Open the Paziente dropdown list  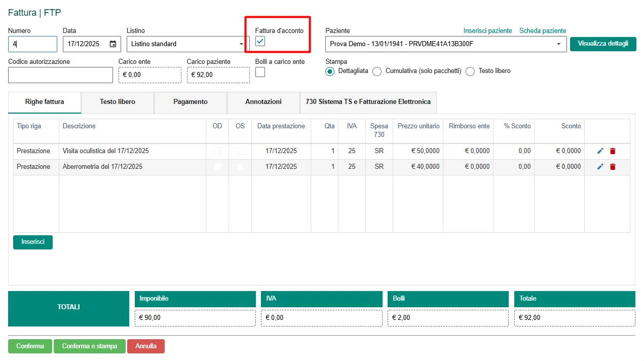point(559,44)
